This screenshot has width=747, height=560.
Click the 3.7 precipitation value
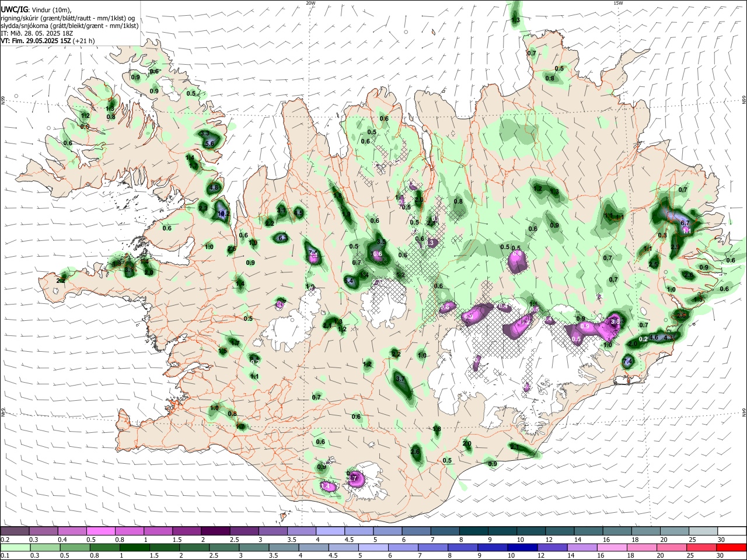coord(400,379)
